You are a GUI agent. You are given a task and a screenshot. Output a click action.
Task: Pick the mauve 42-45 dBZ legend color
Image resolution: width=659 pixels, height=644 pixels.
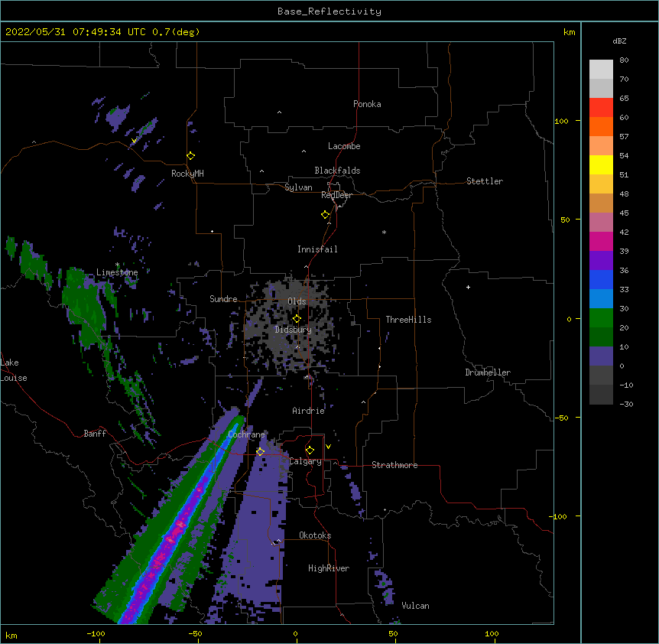601,222
